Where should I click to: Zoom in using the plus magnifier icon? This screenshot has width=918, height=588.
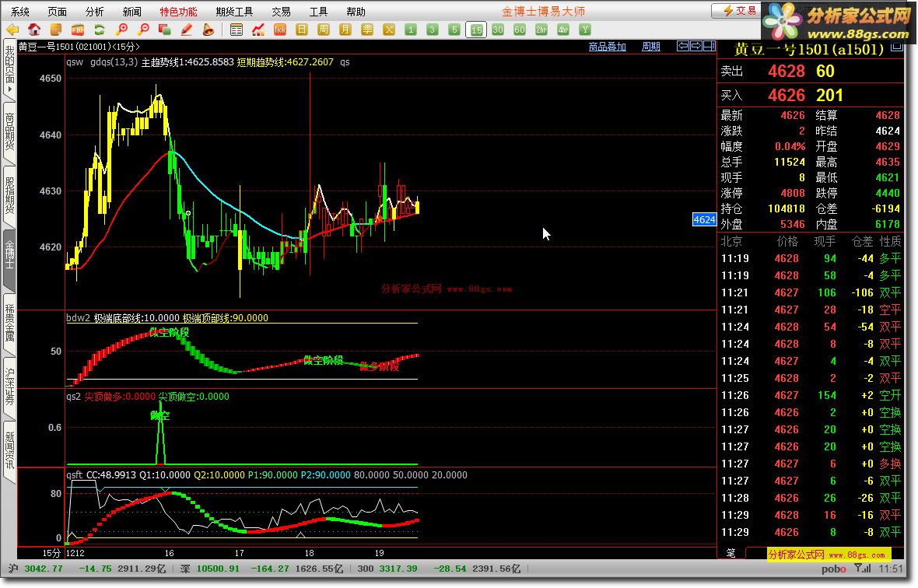(x=122, y=30)
